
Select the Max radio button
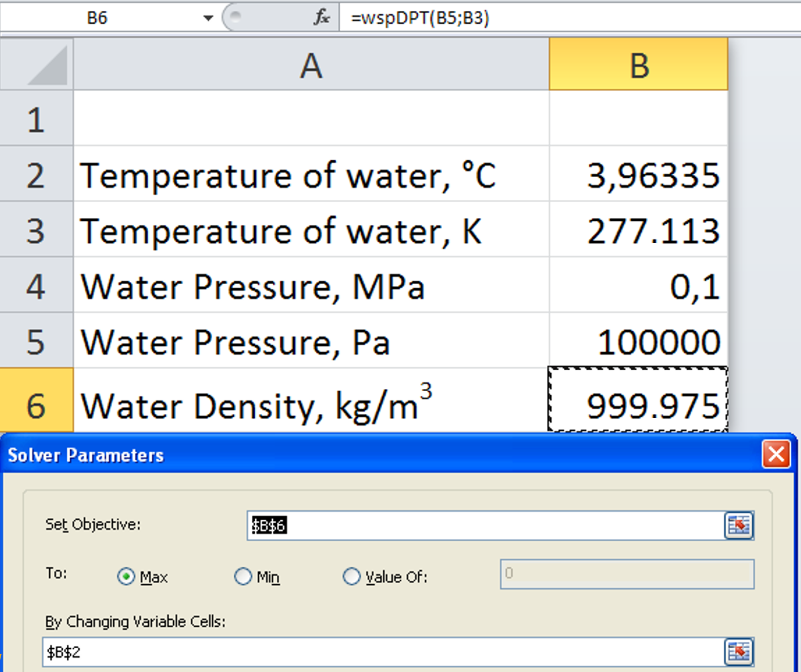click(126, 576)
